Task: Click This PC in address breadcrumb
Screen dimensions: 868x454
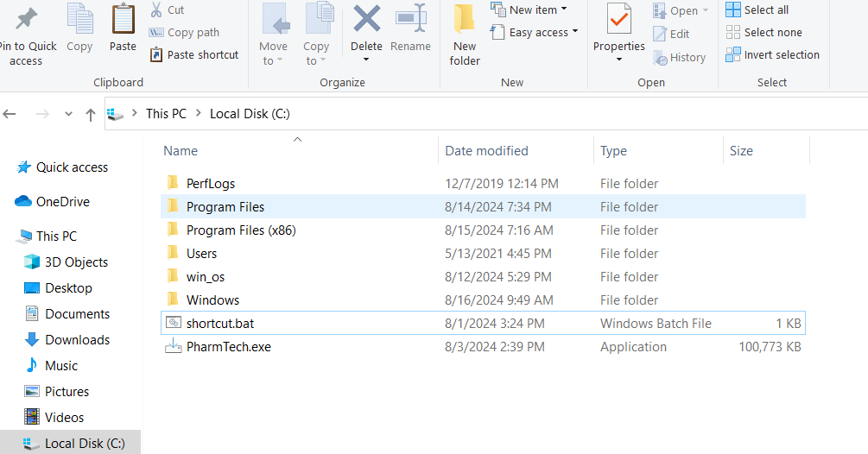Action: pos(166,114)
